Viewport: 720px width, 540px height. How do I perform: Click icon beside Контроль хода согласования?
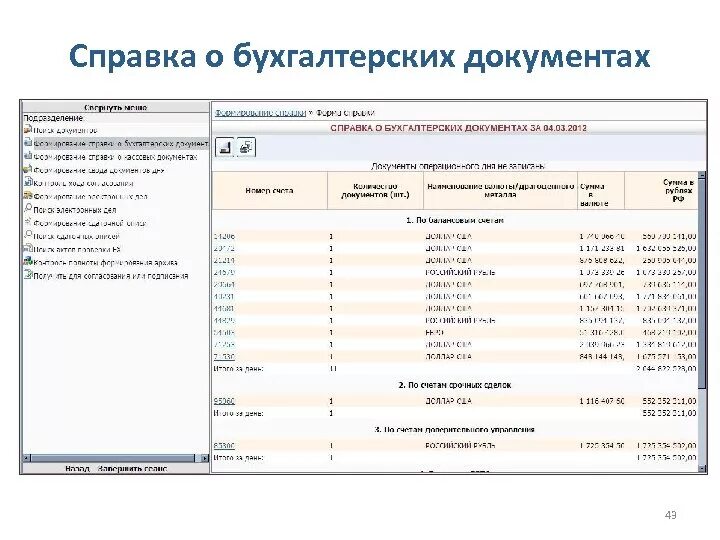28,183
